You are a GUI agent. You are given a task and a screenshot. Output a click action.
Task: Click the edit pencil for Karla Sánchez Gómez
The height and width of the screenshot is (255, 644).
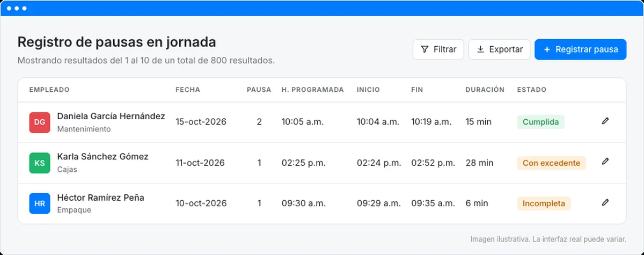pos(605,161)
